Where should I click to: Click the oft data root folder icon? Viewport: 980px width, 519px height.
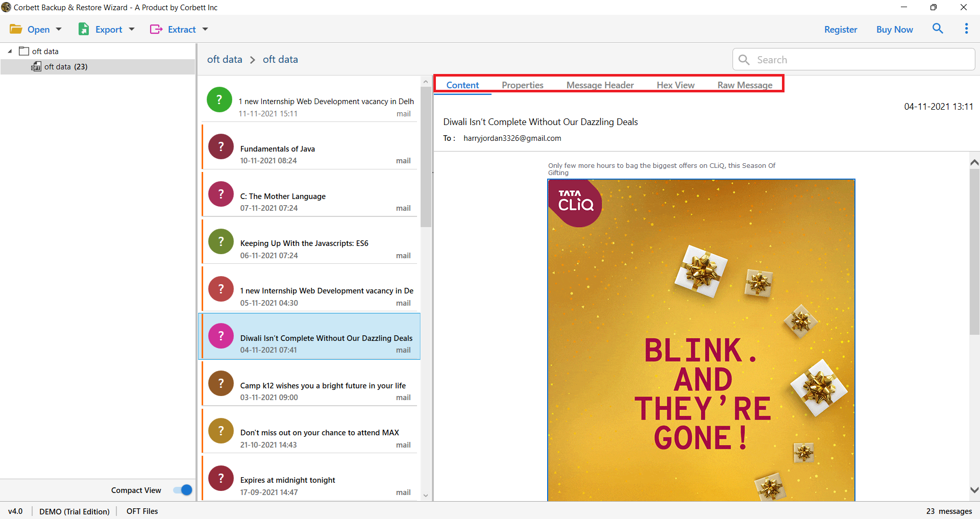pos(24,51)
